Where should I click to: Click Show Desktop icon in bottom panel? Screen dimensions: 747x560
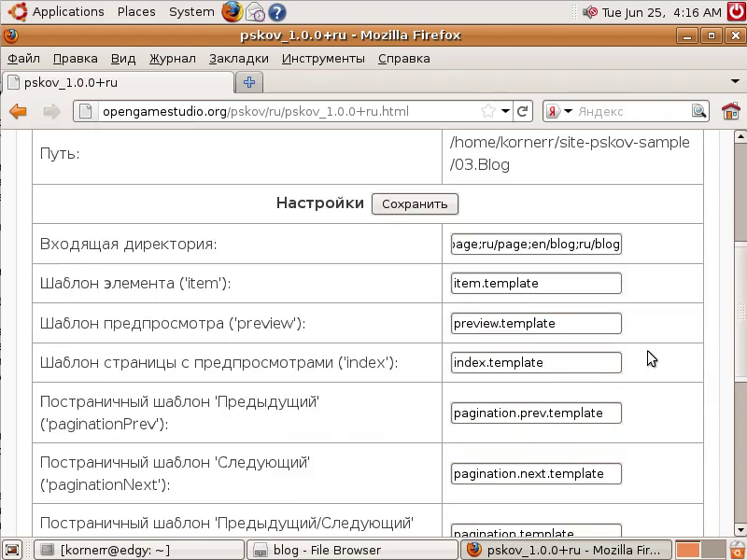point(12,550)
